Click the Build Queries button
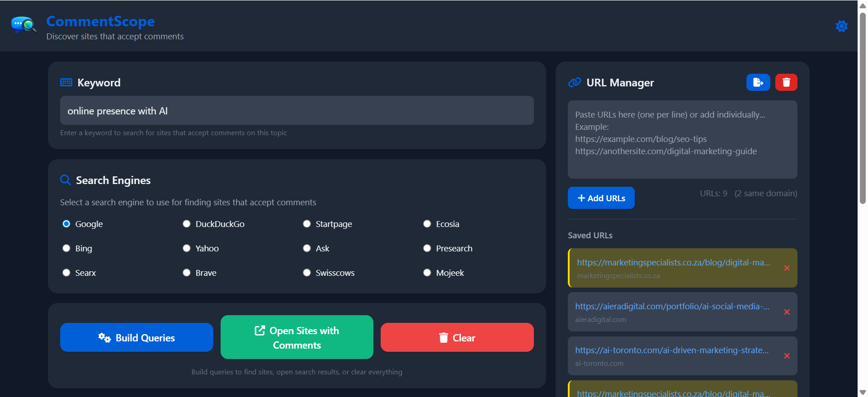The image size is (868, 397). point(137,337)
